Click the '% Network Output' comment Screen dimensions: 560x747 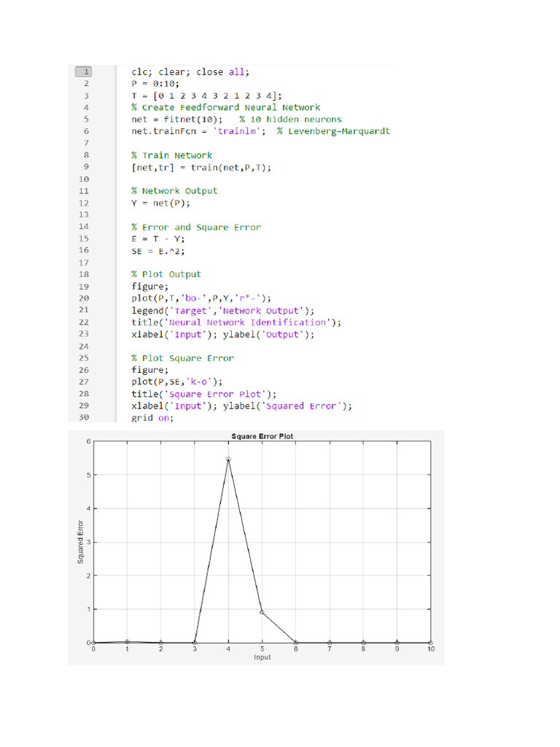pos(174,191)
